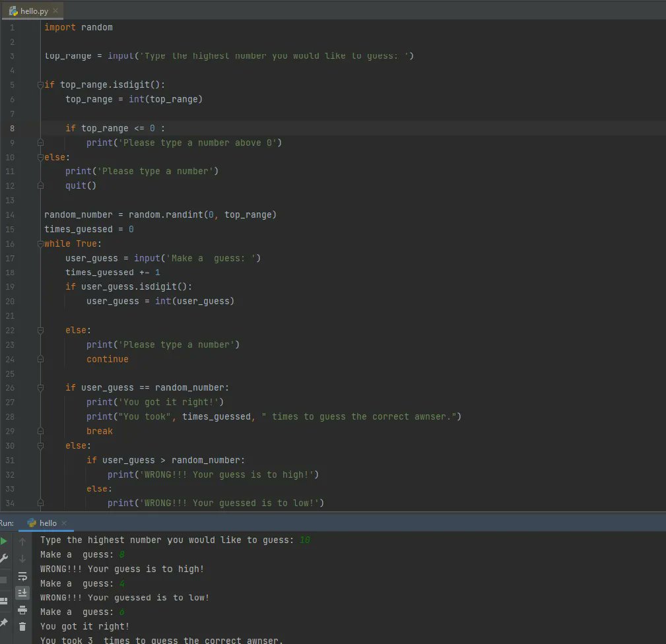Pin the Run tool window tab
The image size is (666, 644).
coord(4,621)
